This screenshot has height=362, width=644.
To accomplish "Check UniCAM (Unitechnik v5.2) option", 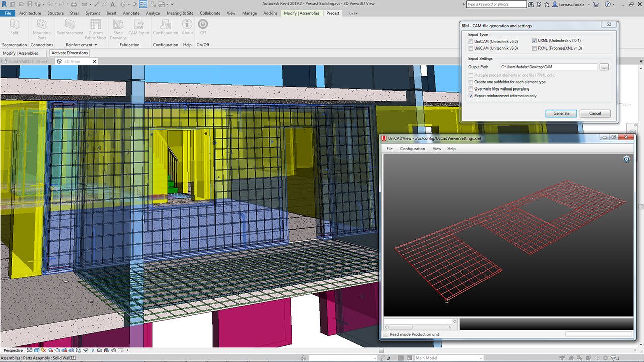I will click(x=471, y=41).
